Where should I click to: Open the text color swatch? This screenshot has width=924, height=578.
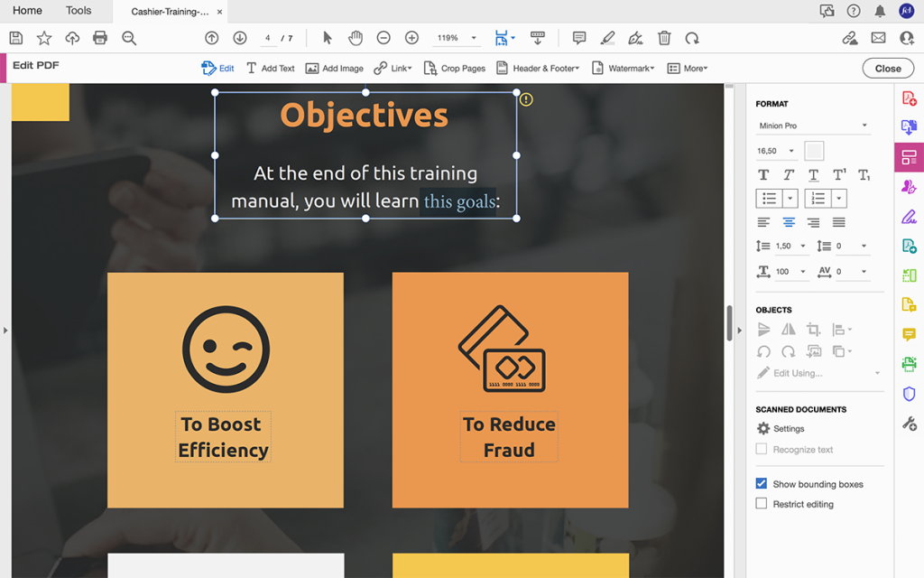pyautogui.click(x=814, y=151)
